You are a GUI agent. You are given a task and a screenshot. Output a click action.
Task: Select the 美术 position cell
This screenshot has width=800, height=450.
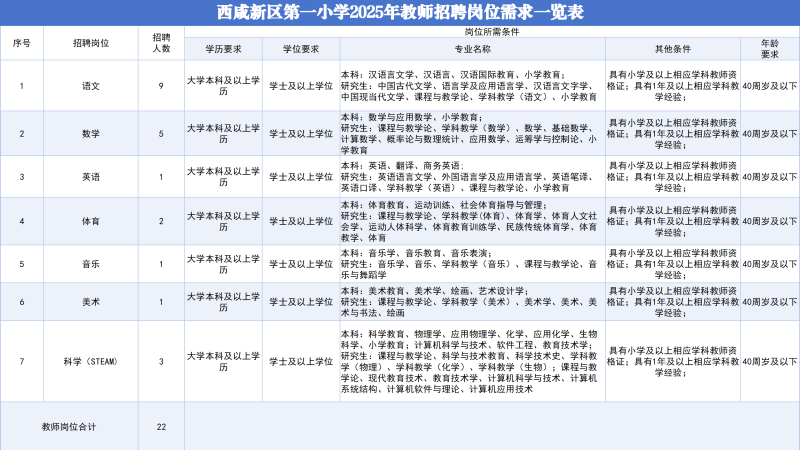pos(91,301)
